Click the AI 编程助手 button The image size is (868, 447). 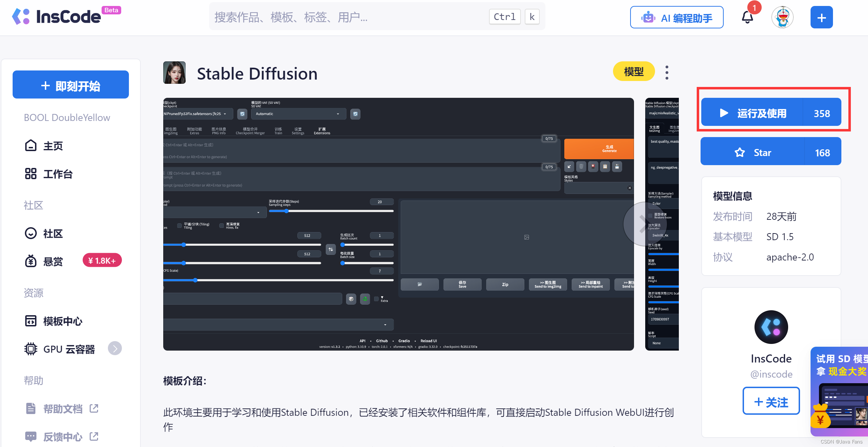pyautogui.click(x=680, y=18)
